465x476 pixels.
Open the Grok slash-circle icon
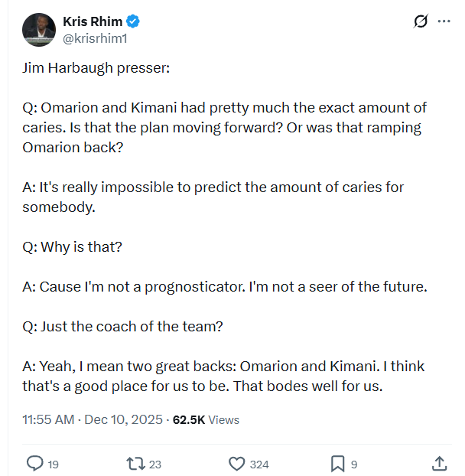420,21
